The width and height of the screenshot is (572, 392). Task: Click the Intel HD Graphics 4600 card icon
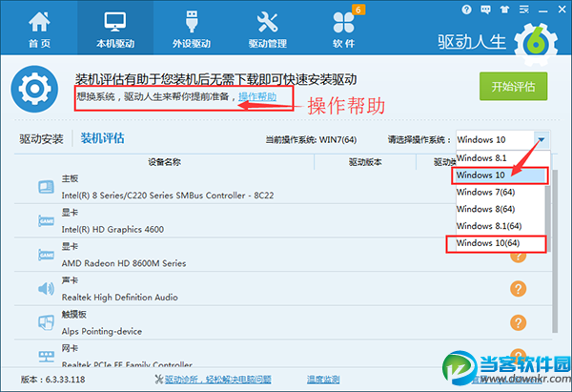(46, 221)
